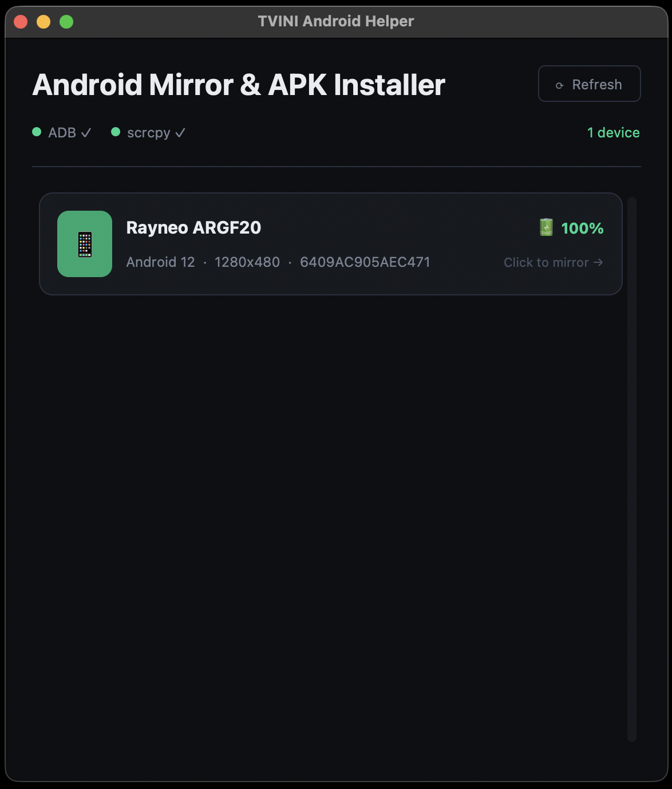672x789 pixels.
Task: Click the arrow next to Click to mirror
Action: (x=598, y=262)
